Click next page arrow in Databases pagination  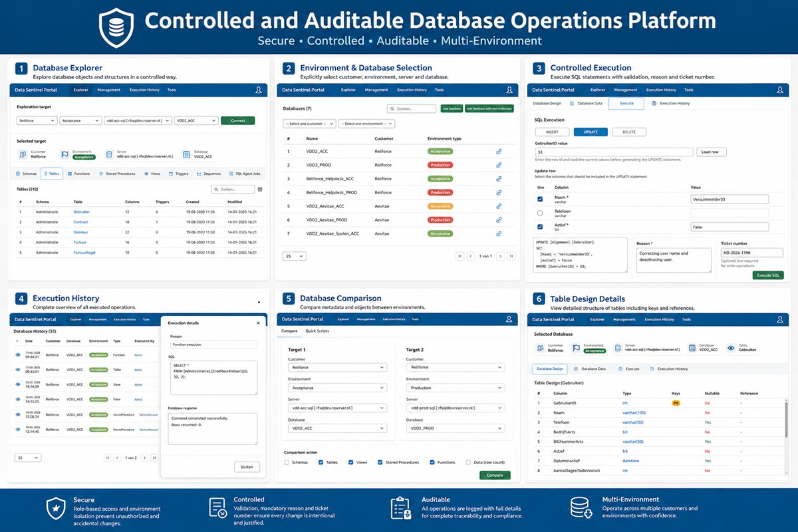(501, 256)
